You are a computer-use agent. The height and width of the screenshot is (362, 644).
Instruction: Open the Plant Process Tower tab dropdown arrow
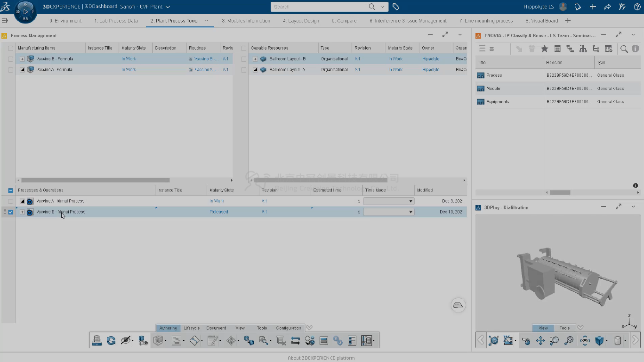click(206, 21)
